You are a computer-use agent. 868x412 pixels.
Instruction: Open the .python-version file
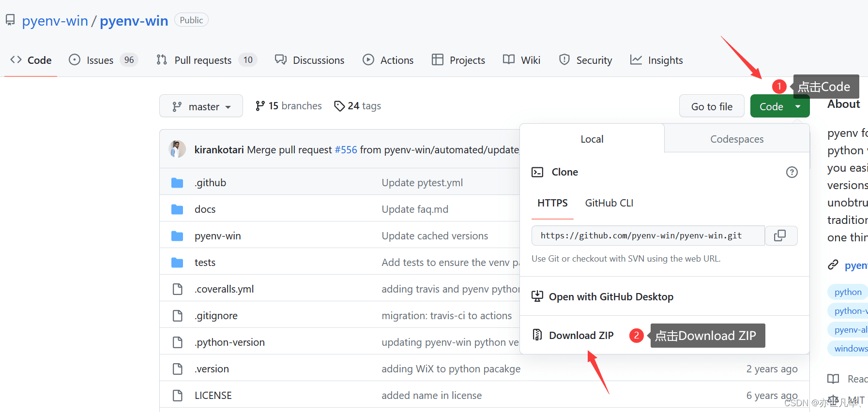(230, 342)
